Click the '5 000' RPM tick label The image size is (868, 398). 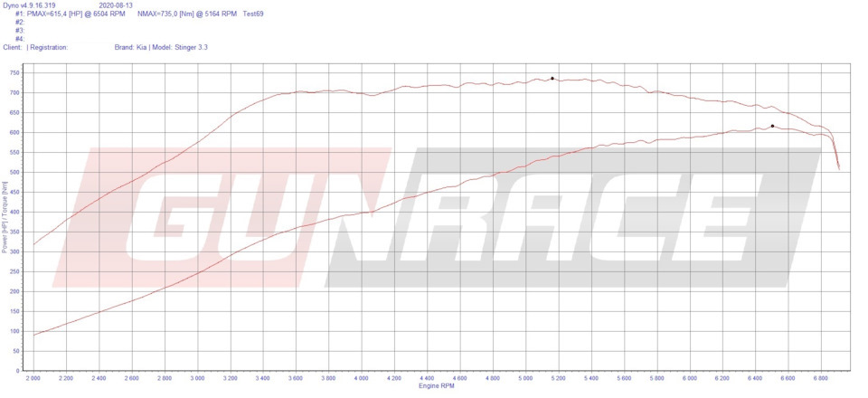[525, 377]
